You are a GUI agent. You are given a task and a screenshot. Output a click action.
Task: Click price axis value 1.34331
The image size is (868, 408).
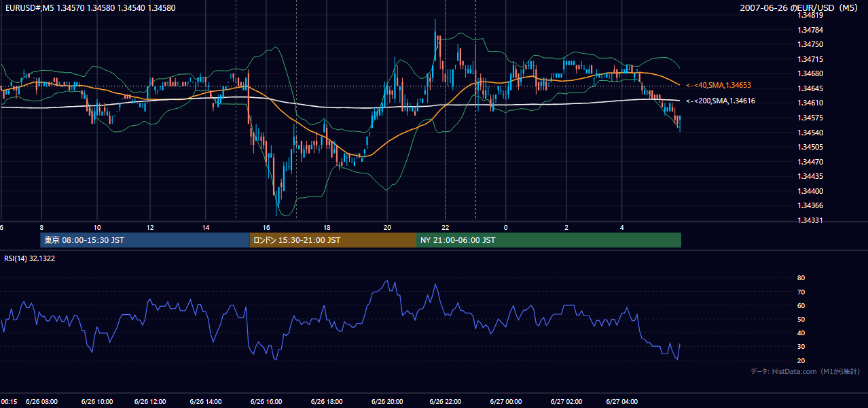(x=811, y=220)
